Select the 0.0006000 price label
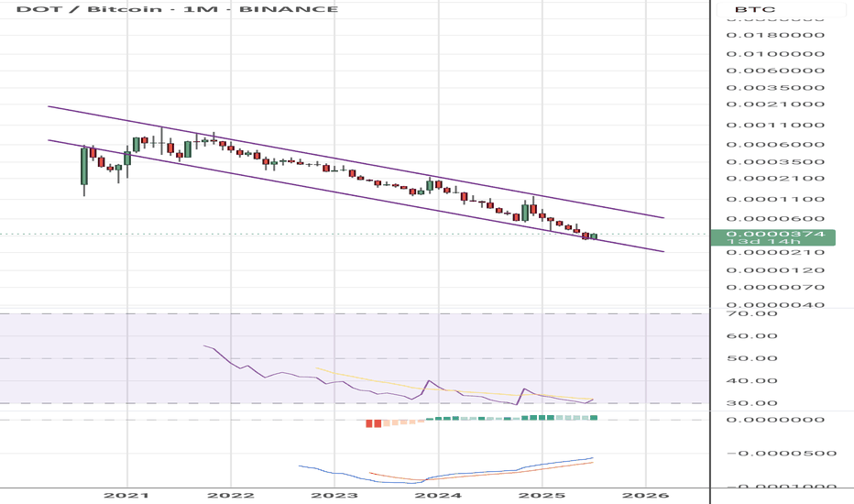854x504 pixels. pyautogui.click(x=775, y=145)
